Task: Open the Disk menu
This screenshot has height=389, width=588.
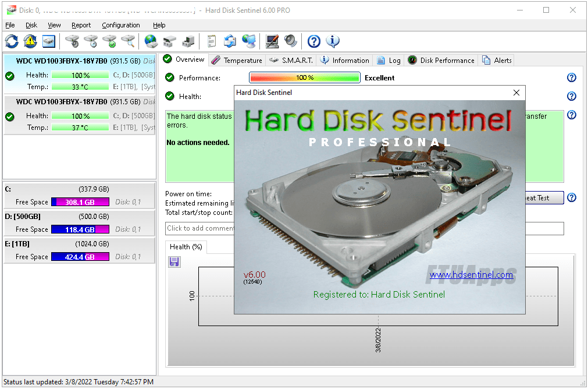Action: pos(31,25)
